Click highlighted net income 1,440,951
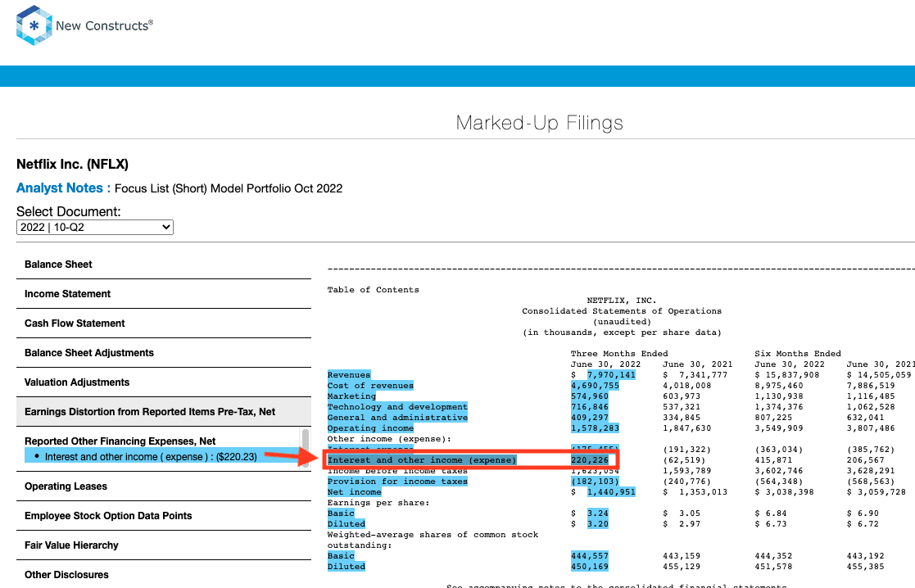This screenshot has height=588, width=915. [x=611, y=491]
